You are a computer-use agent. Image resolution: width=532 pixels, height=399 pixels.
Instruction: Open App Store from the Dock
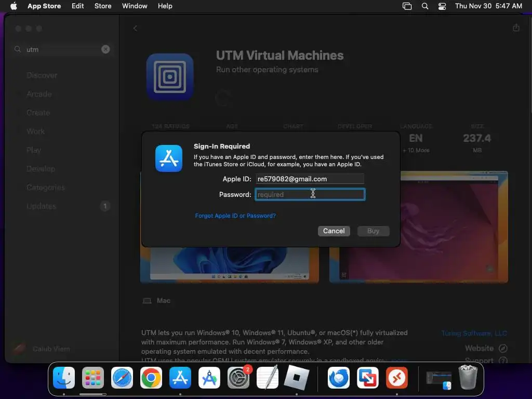(180, 378)
